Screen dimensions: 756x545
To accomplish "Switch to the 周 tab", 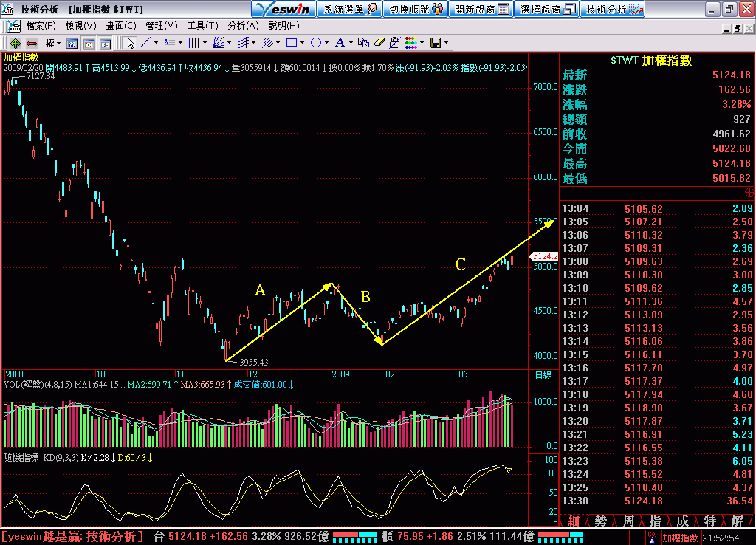I will point(628,521).
